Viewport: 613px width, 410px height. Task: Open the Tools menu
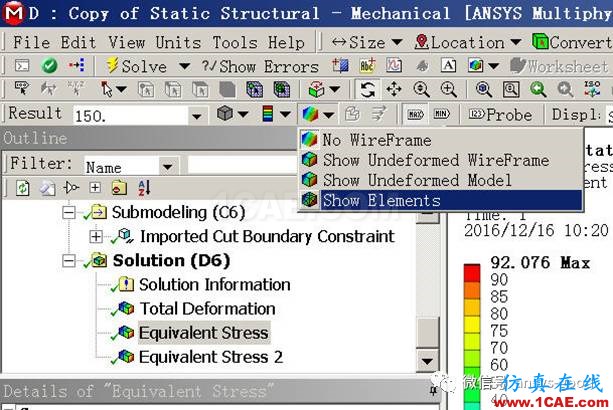point(235,42)
